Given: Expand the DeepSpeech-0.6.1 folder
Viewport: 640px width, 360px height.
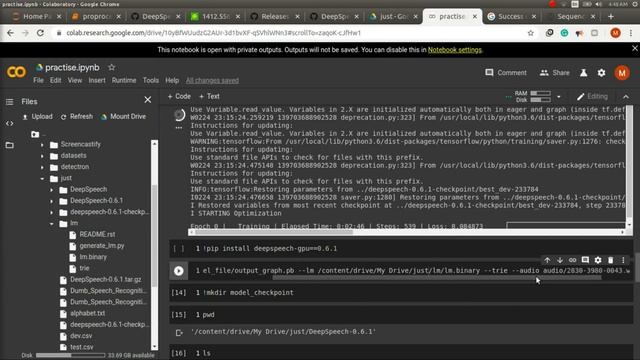Looking at the screenshot, I should [51, 201].
